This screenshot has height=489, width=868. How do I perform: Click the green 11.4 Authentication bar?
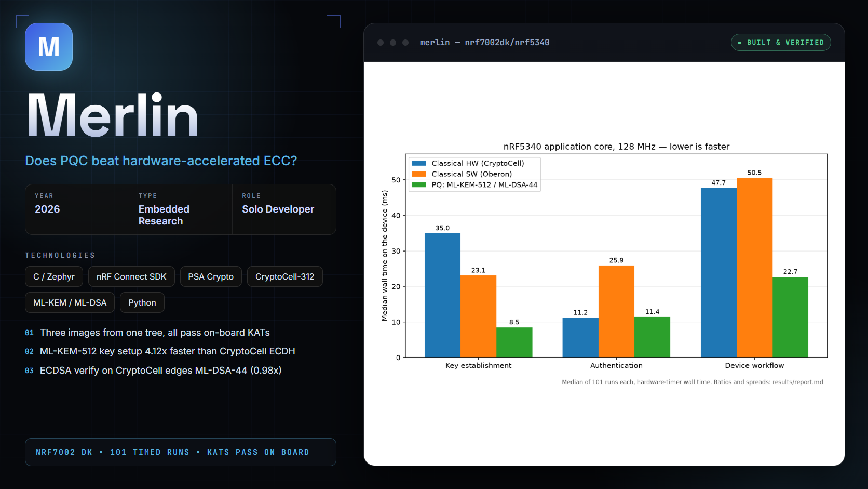coord(652,337)
